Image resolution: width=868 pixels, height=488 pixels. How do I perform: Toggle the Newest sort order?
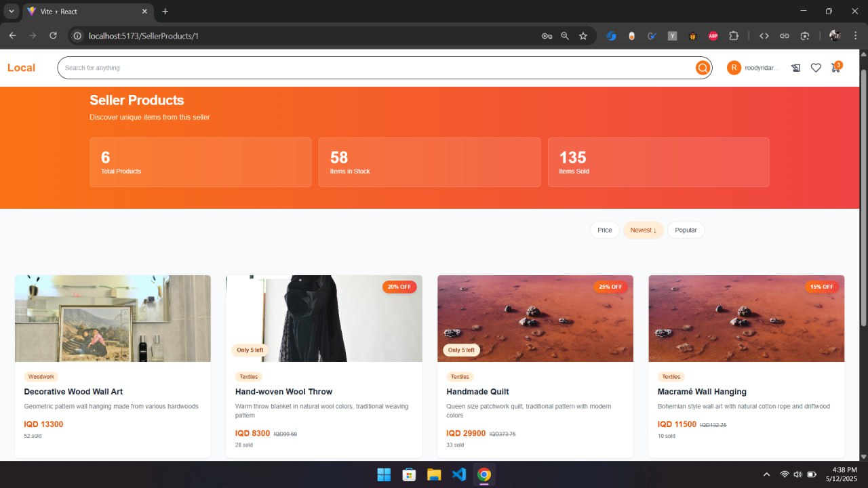pyautogui.click(x=643, y=230)
